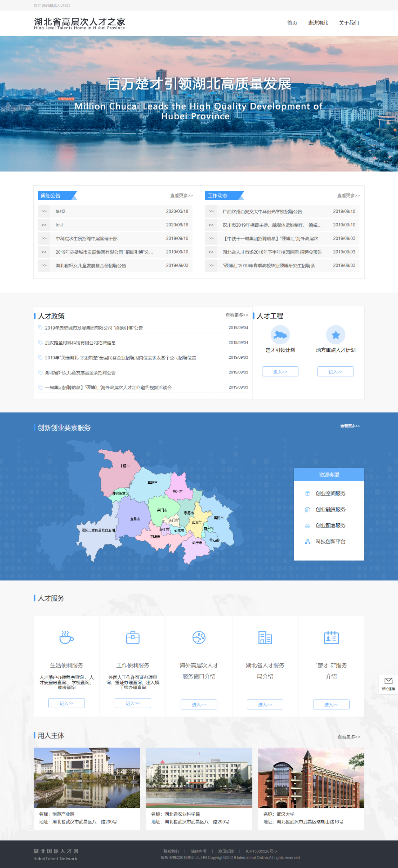Click the building icon for 湖北省人才服务局
The width and height of the screenshot is (398, 868).
[x=265, y=637]
